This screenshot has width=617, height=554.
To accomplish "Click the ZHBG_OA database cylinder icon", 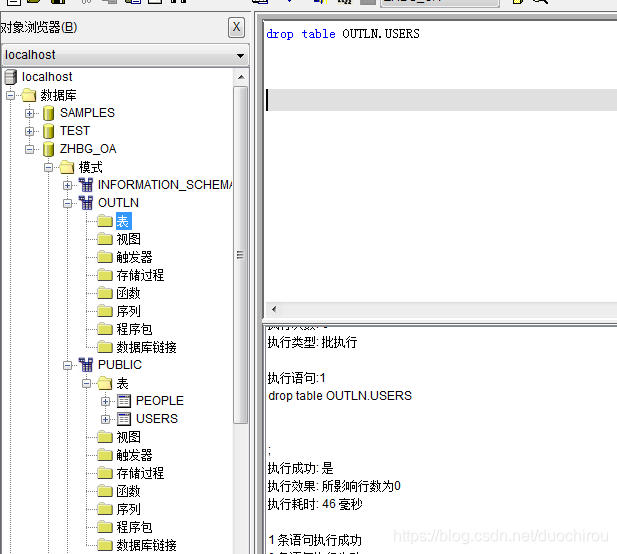I will [48, 149].
